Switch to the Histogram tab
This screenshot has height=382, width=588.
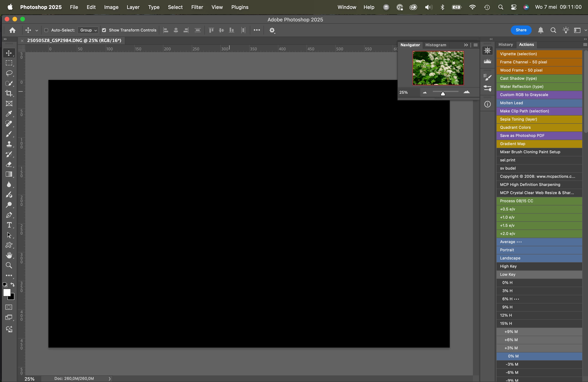click(x=436, y=45)
